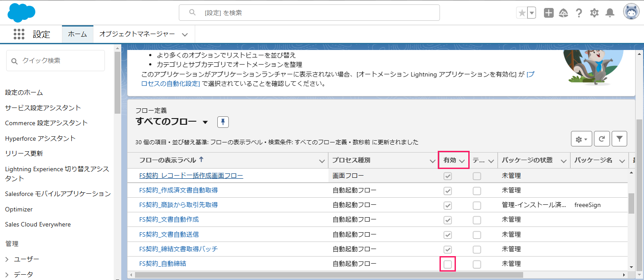Open FS契約_商談から取引先取得 flow link
Viewport: 644px width, 280px height.
click(x=178, y=205)
